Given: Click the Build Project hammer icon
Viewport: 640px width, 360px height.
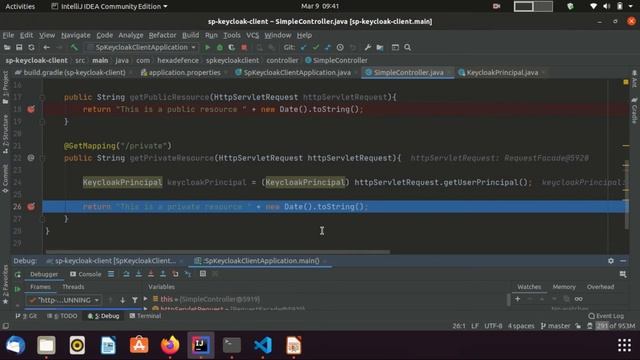Looking at the screenshot, I should [x=74, y=47].
